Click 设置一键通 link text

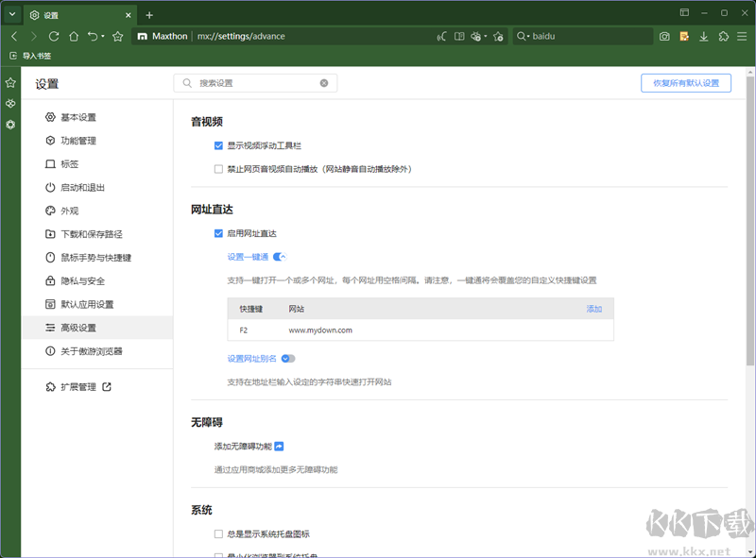pos(248,257)
